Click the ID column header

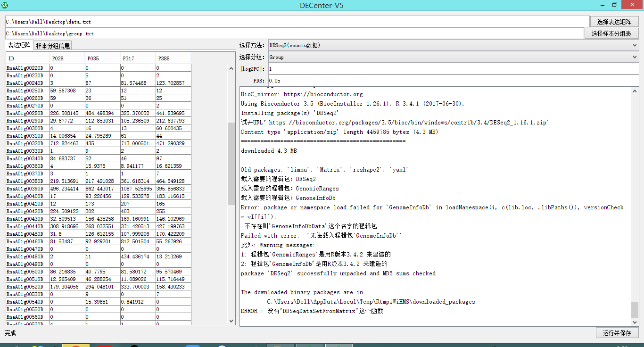(27, 58)
